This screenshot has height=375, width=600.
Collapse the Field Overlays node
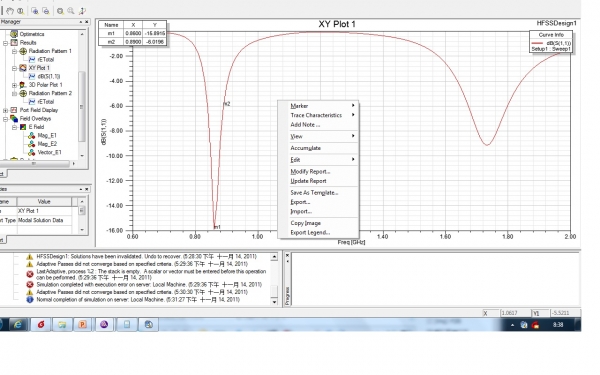tap(5, 119)
